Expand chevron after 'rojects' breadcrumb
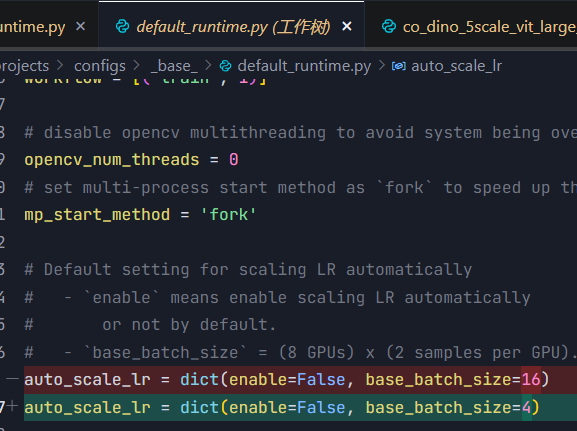This screenshot has width=577, height=431. coord(60,66)
